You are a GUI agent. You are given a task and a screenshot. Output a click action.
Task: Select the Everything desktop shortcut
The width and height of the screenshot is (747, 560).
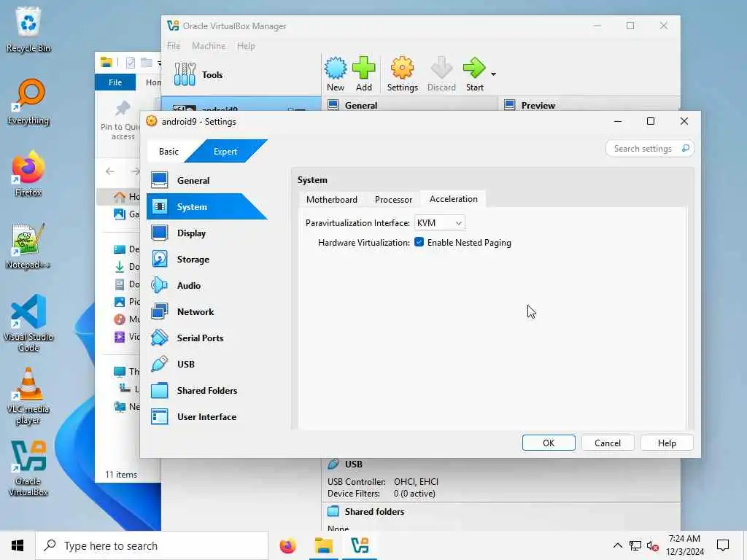click(x=28, y=102)
